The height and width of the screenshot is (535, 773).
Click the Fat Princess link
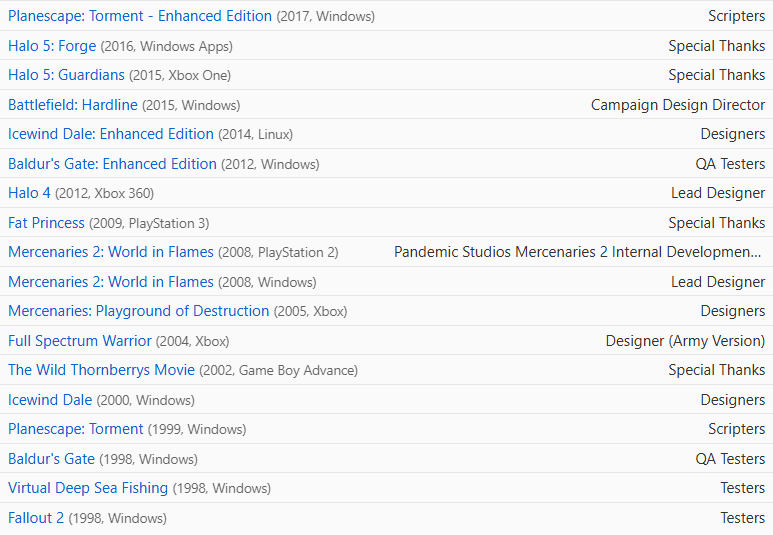(x=46, y=223)
